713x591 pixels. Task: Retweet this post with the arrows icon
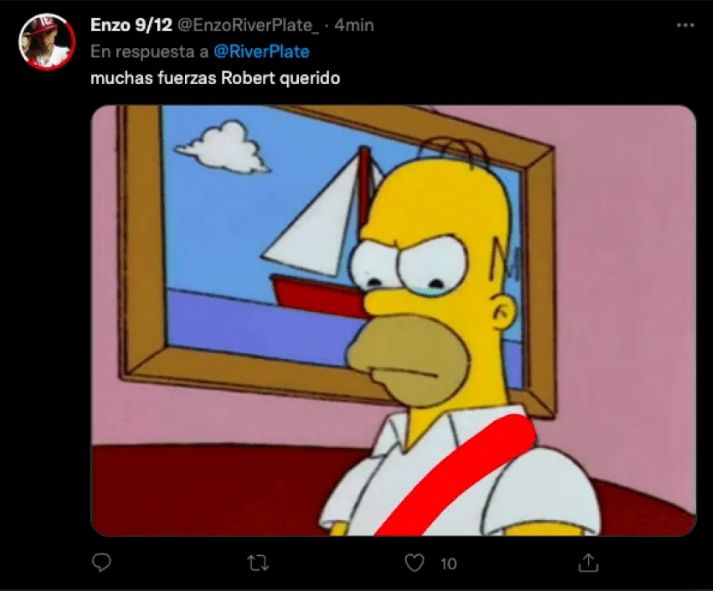258,563
